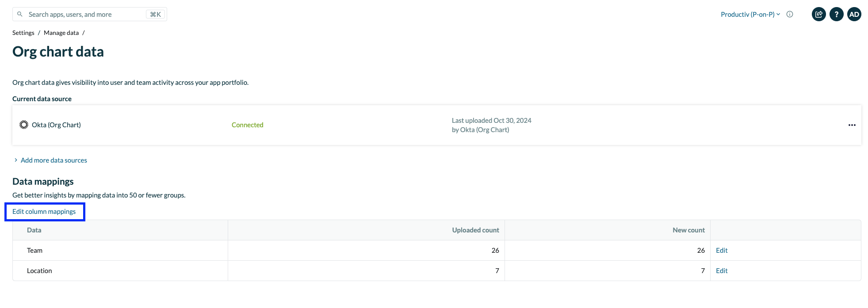
Task: Click the Edit column mappings link
Action: tap(44, 211)
